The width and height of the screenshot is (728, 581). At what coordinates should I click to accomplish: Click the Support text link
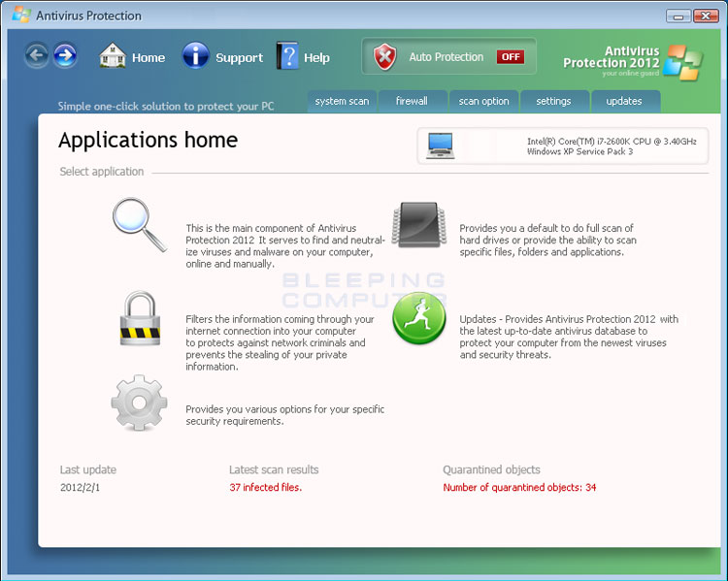click(x=239, y=57)
